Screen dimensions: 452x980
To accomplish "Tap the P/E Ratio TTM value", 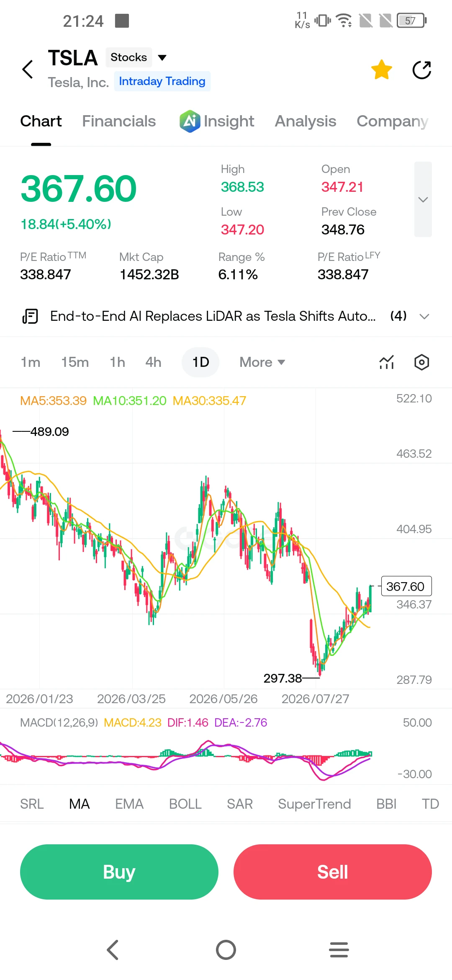I will point(46,275).
